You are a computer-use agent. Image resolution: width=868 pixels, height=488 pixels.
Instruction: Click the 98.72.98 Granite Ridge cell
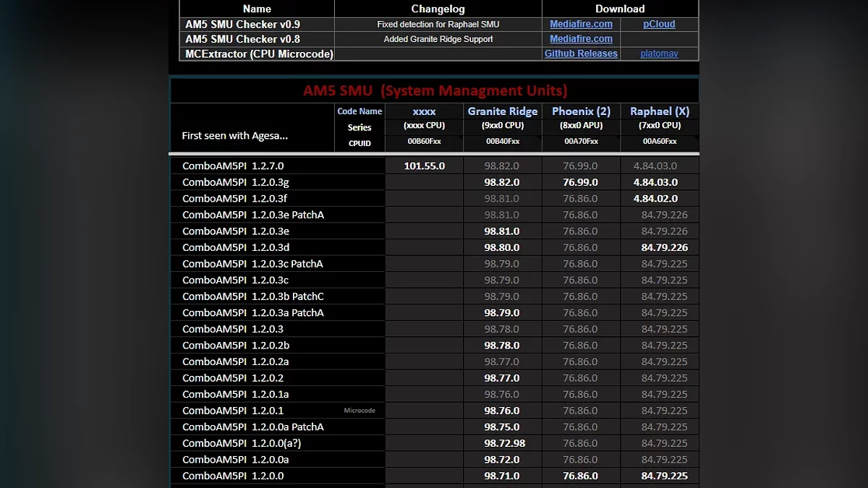(503, 443)
